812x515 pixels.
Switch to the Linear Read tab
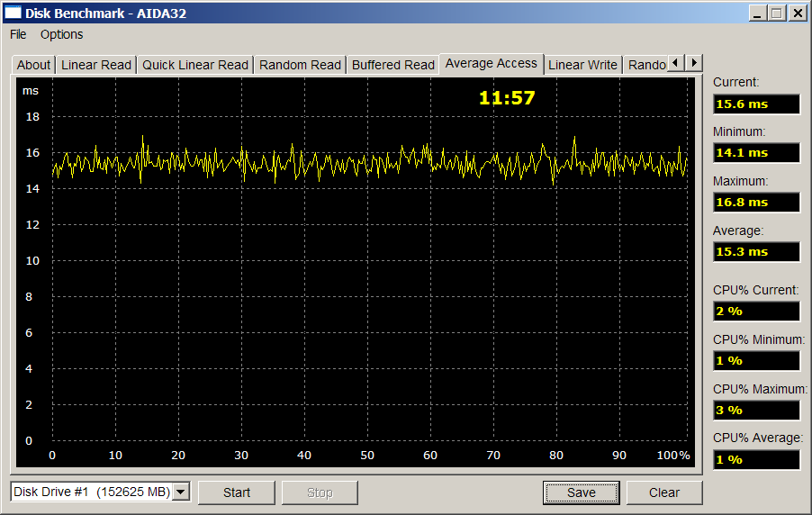(96, 65)
